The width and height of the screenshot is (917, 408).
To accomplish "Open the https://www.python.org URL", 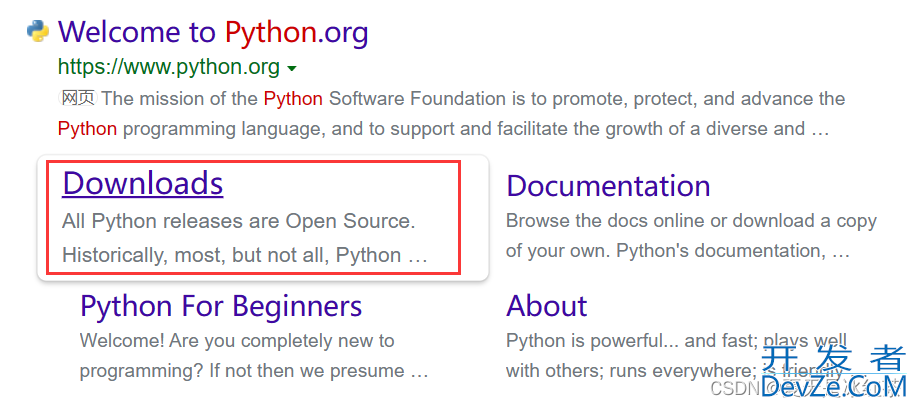I will [x=169, y=68].
